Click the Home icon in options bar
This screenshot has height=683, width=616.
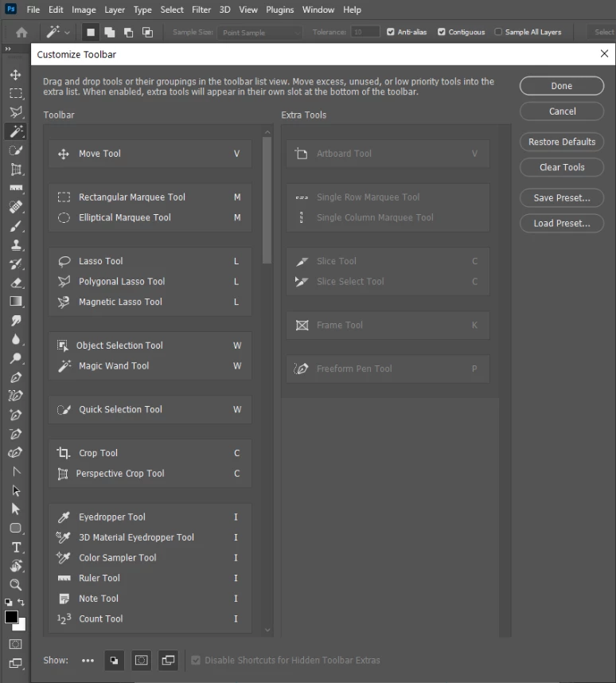tap(21, 32)
